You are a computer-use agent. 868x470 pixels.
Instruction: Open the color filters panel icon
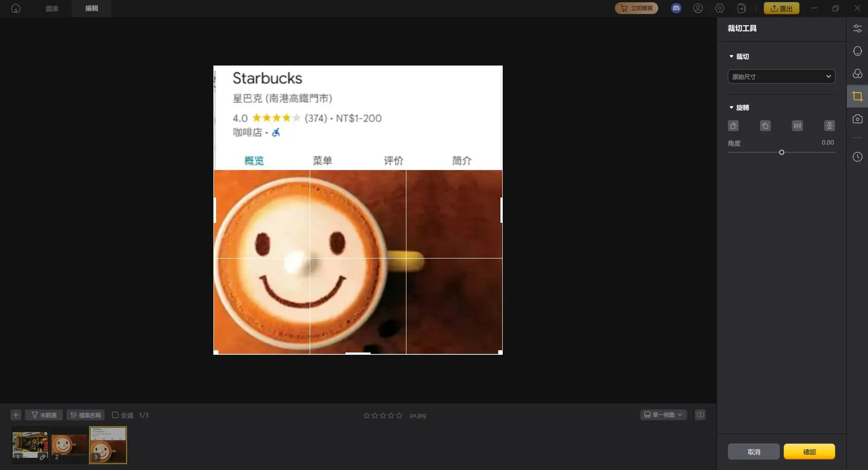857,74
